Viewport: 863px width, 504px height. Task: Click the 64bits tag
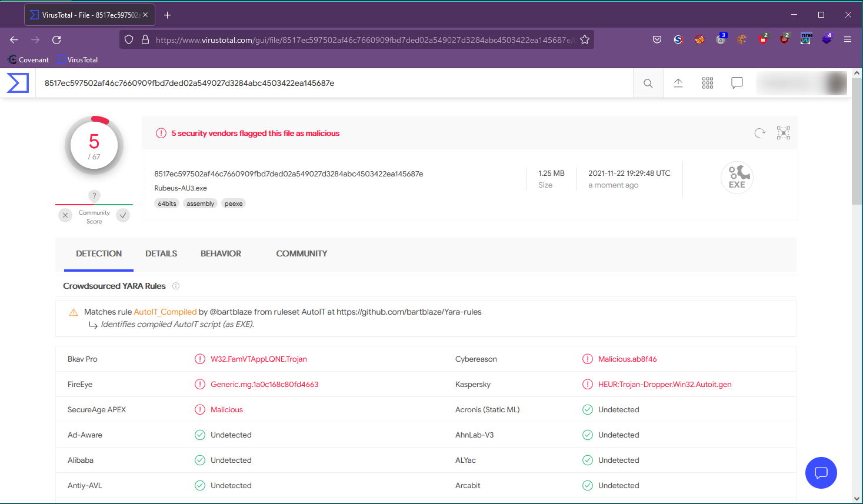click(167, 203)
